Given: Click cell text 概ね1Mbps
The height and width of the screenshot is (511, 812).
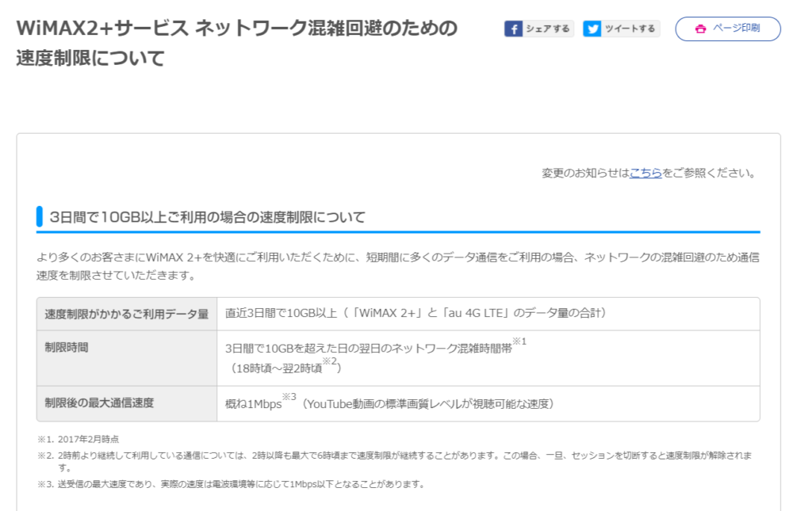Looking at the screenshot, I should pos(253,404).
